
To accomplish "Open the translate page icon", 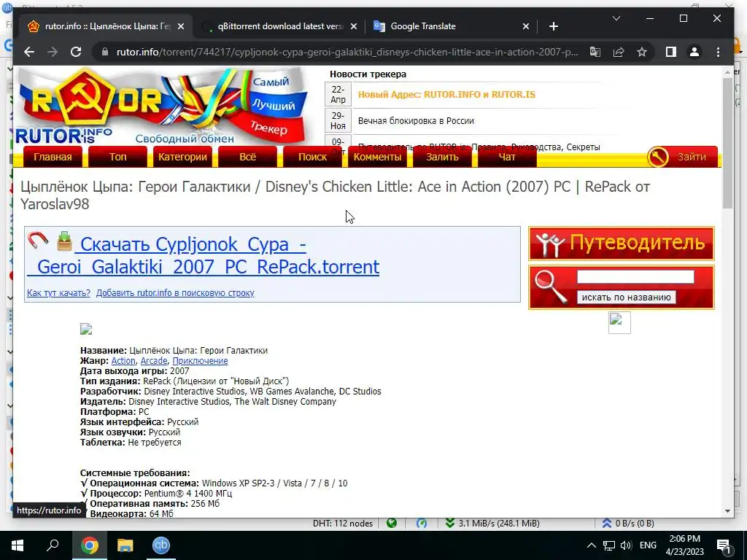I will (595, 52).
